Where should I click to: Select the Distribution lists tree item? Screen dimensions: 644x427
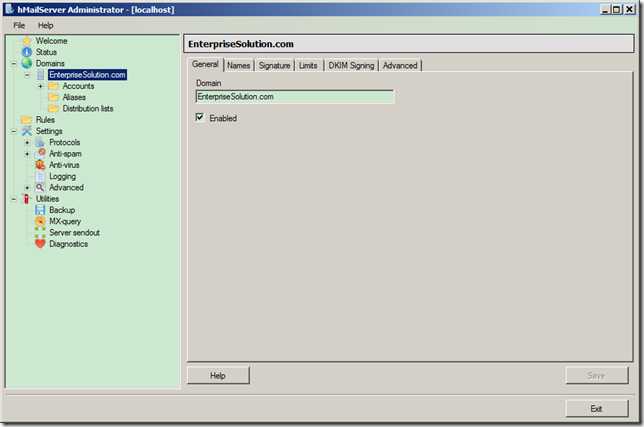[x=88, y=109]
